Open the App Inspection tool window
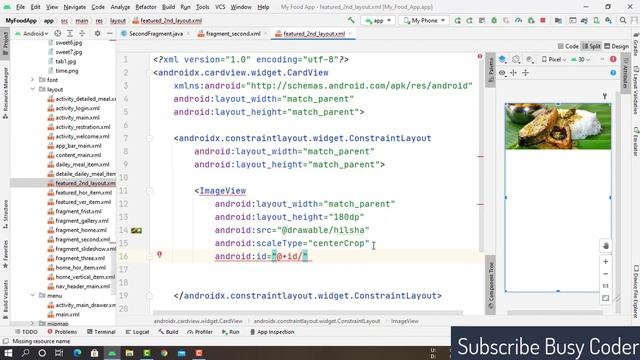 271,332
